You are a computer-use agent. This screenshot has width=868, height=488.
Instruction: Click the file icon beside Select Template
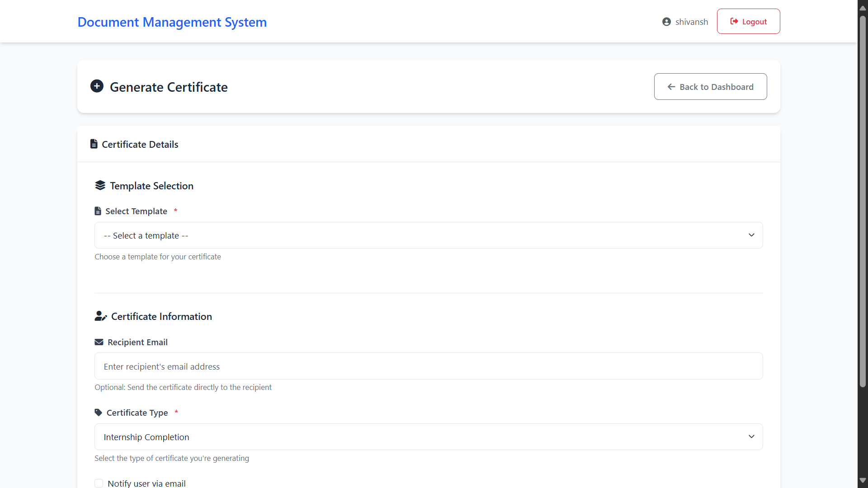(98, 211)
